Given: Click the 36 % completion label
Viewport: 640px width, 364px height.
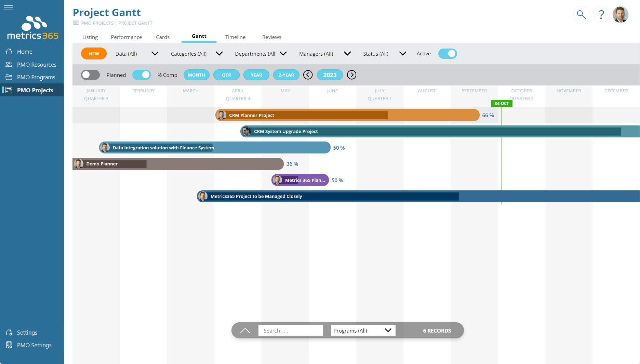Looking at the screenshot, I should 292,164.
